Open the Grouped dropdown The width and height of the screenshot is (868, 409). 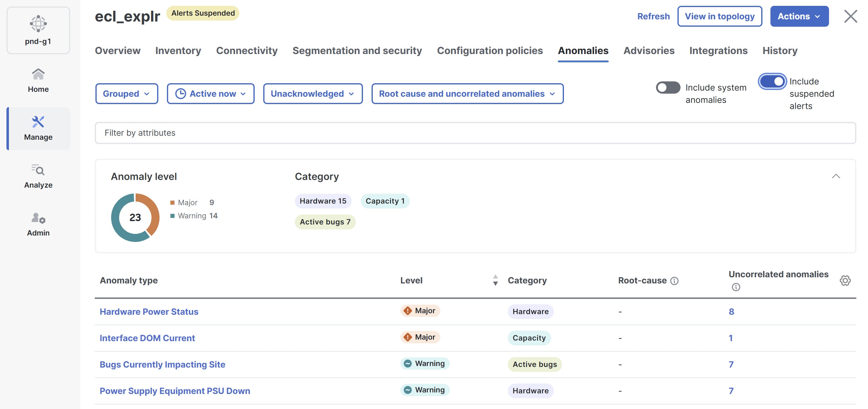click(127, 94)
